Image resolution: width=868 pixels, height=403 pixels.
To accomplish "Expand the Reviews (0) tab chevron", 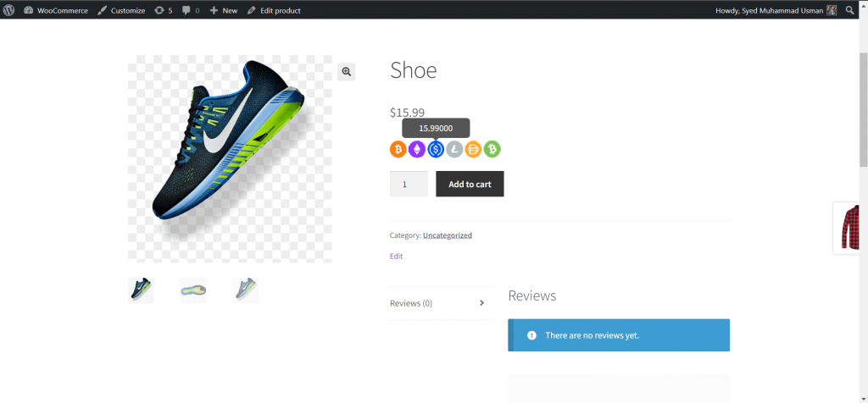I will coord(481,303).
